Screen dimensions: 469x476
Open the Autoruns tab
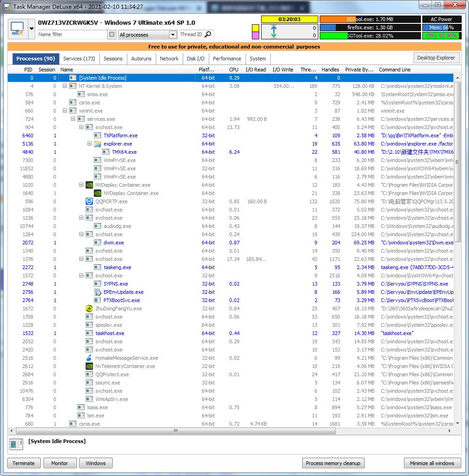point(141,59)
